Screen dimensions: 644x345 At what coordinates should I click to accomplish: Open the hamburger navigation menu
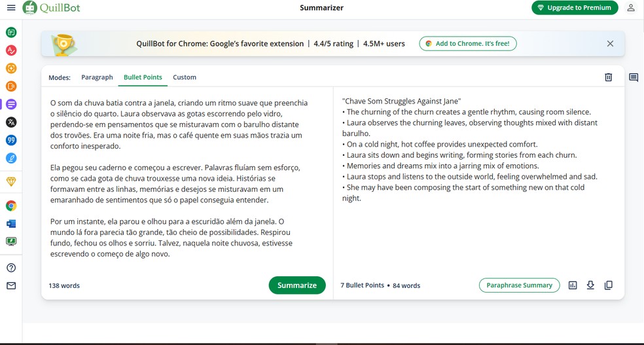[x=11, y=8]
